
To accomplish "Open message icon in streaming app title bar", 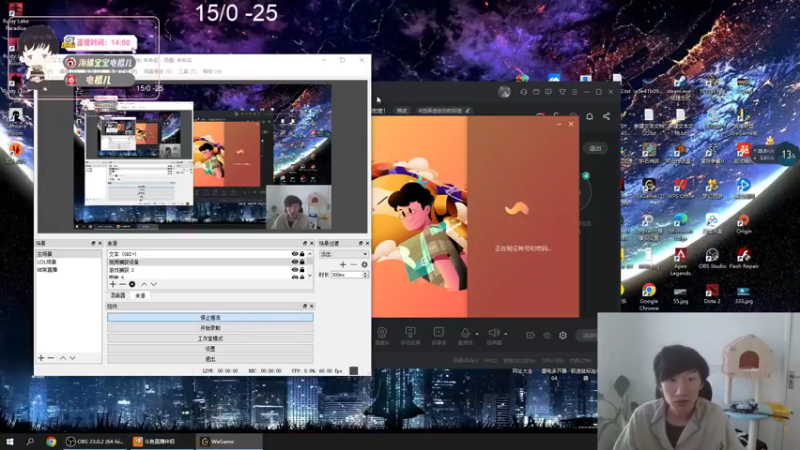I will [548, 92].
